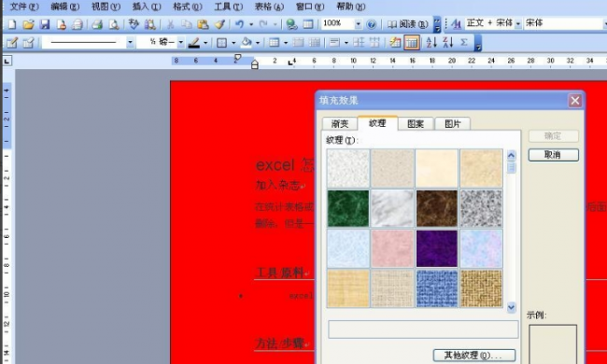Toggle the Tables and Borders toolbar icon
Viewport: 607px width, 364px height.
tap(308, 24)
